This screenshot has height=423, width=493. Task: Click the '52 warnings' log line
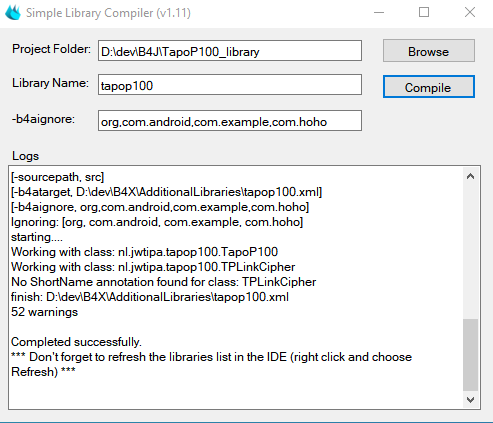click(44, 312)
